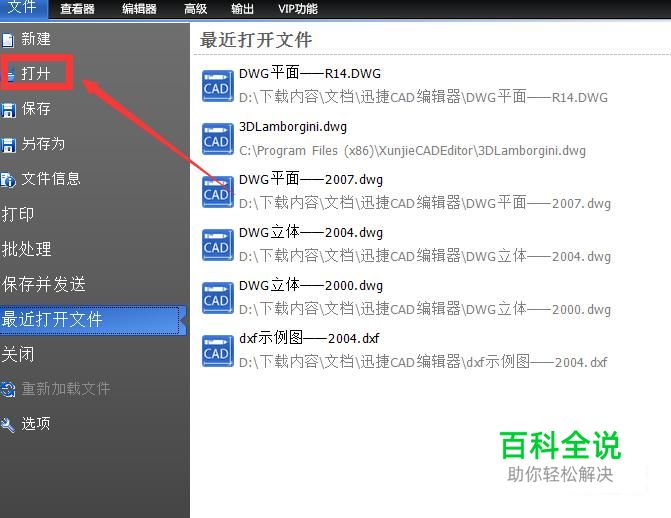Viewport: 671px width, 518px height.
Task: Click CAD icon of dxf示例图——2004.dxf
Action: pos(217,351)
